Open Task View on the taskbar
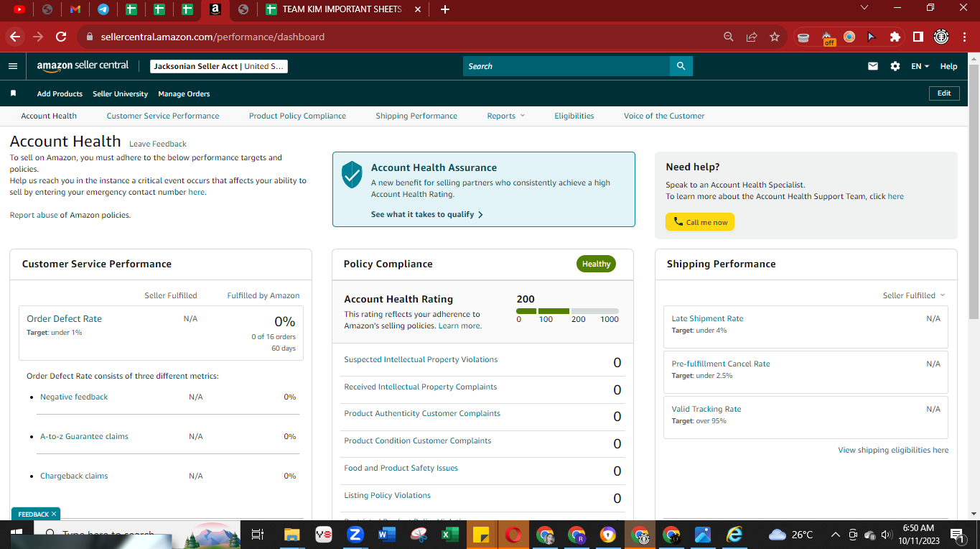The height and width of the screenshot is (549, 980). coord(258,535)
